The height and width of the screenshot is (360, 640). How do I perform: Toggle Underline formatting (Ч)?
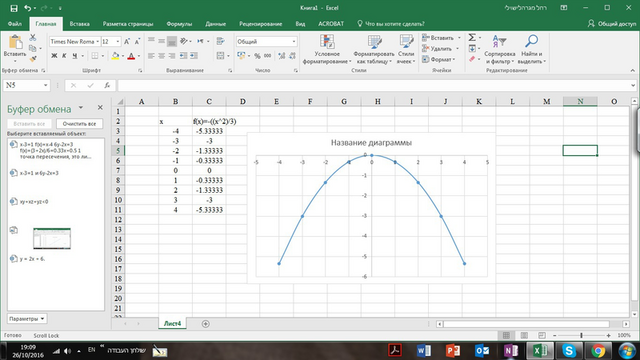tap(74, 56)
